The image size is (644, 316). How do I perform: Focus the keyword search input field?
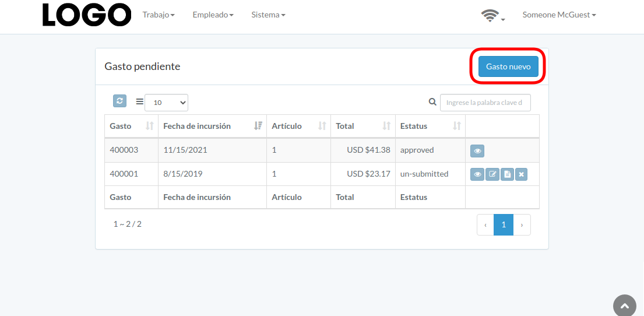[x=485, y=103]
